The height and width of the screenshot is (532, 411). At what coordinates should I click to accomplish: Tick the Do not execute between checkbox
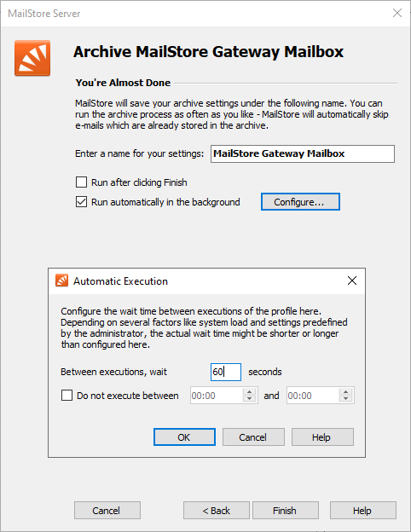(x=67, y=396)
